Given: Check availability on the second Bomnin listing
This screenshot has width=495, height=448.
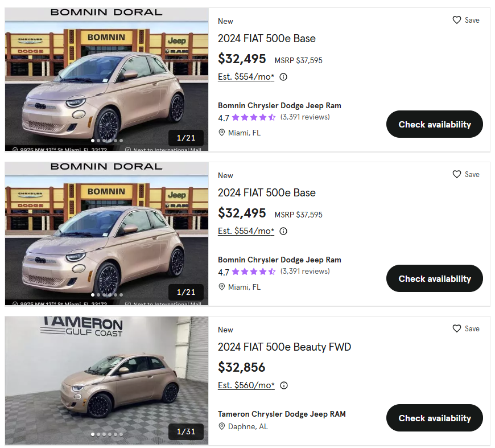Looking at the screenshot, I should [x=434, y=278].
